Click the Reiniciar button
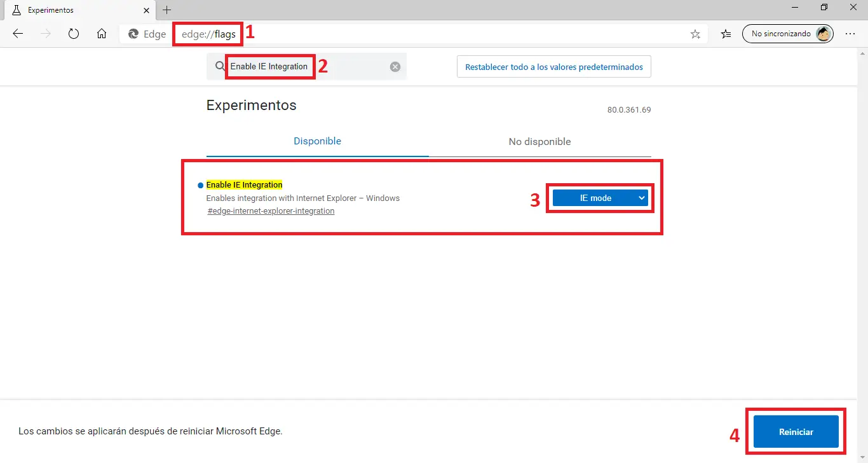Image resolution: width=868 pixels, height=463 pixels. (x=796, y=431)
